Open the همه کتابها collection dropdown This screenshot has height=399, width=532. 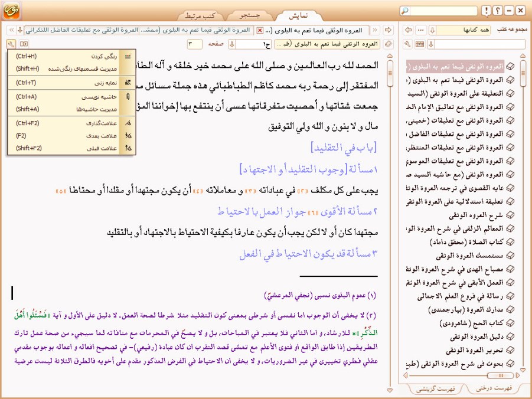coord(433,30)
